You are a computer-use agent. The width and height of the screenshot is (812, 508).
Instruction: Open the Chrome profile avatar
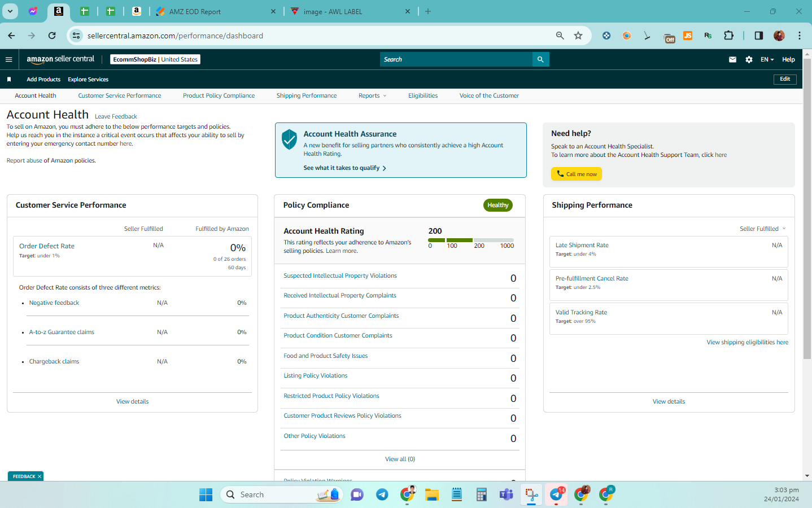click(x=779, y=36)
